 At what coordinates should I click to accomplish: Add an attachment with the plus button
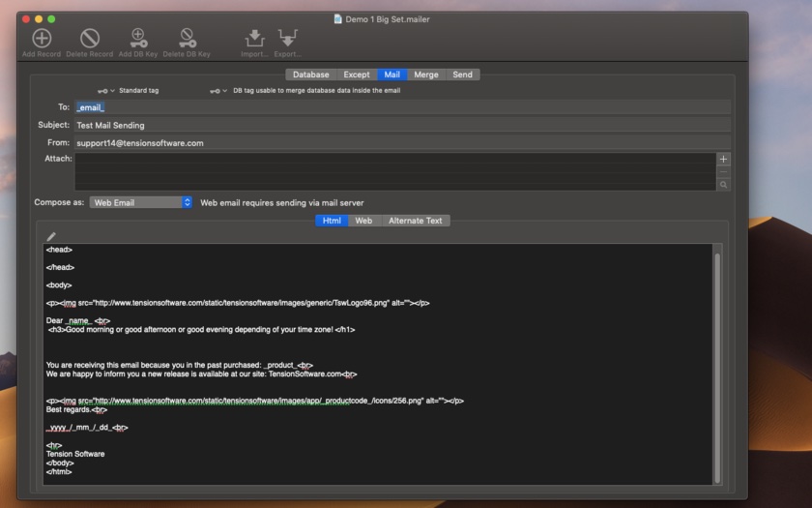point(723,159)
